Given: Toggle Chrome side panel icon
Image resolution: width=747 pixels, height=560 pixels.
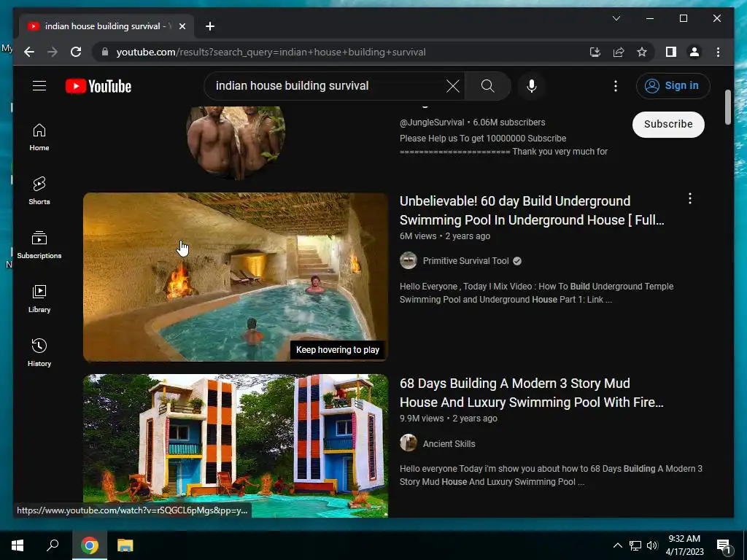Looking at the screenshot, I should 671,52.
